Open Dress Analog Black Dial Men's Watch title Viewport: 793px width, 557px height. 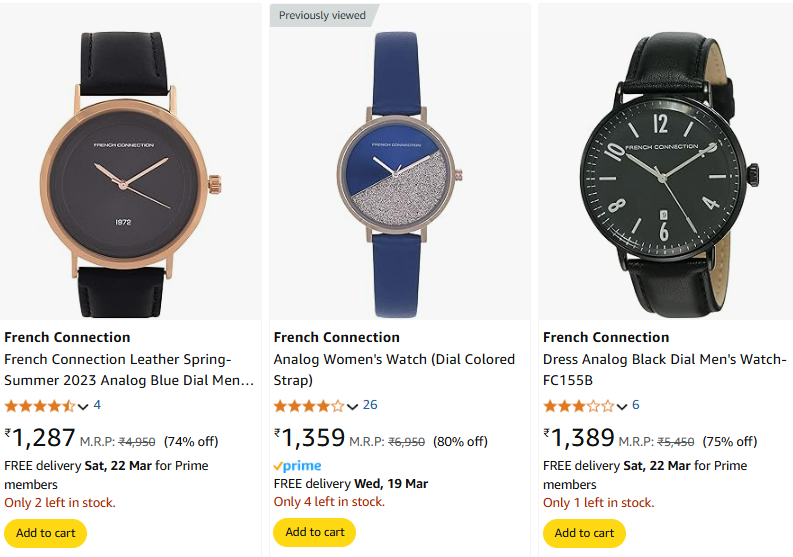point(665,370)
